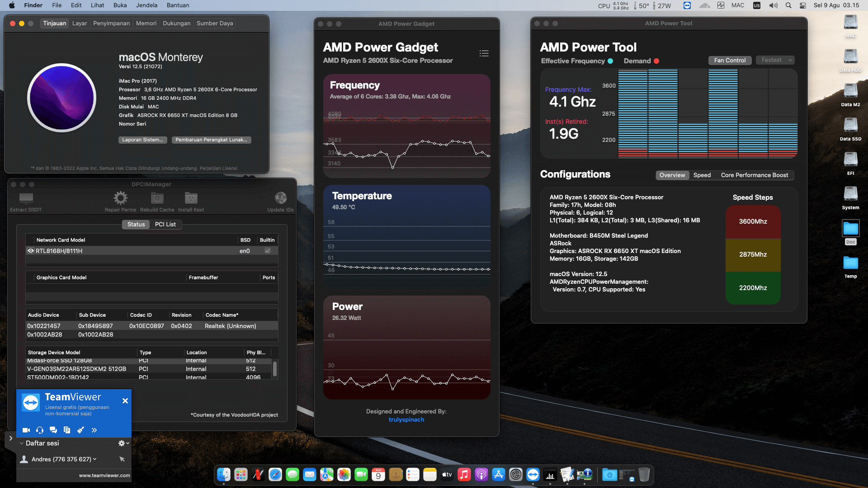This screenshot has height=488, width=868.
Task: Start video in the TeamViewer session toolbar
Action: pos(26,430)
